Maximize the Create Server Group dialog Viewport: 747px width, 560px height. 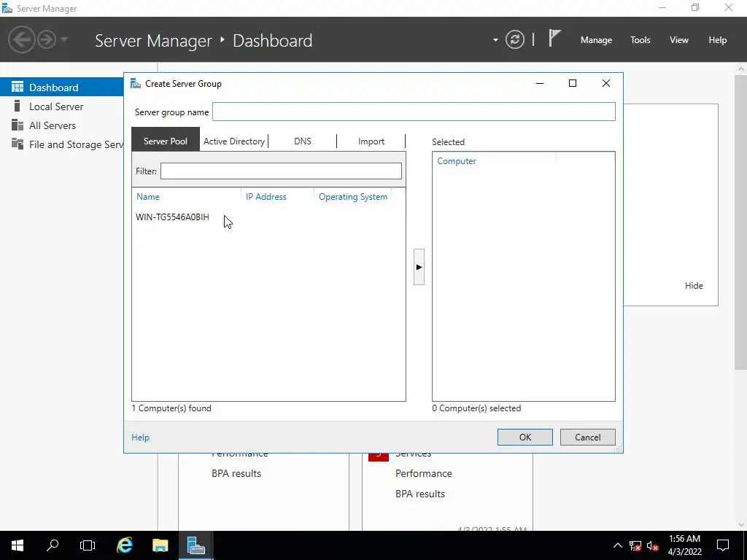click(573, 83)
